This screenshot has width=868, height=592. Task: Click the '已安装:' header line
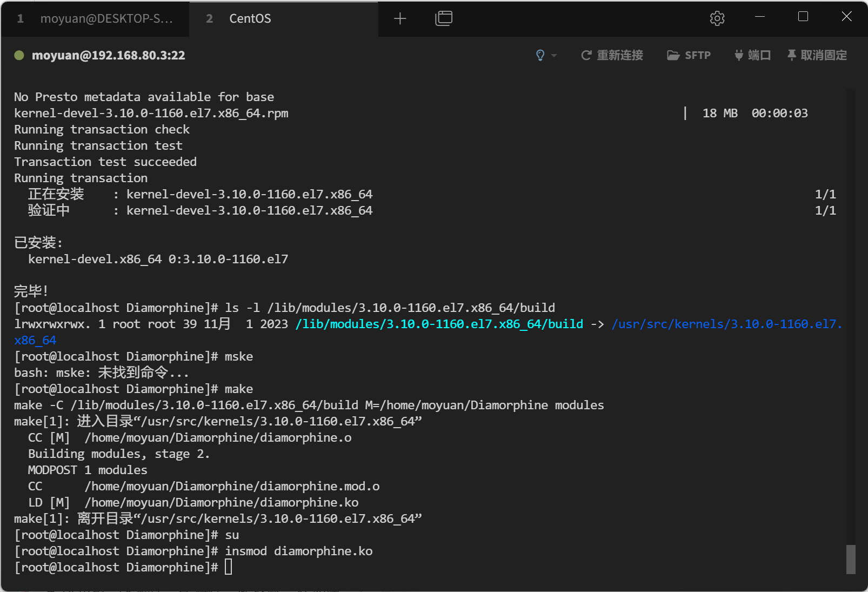pyautogui.click(x=38, y=243)
